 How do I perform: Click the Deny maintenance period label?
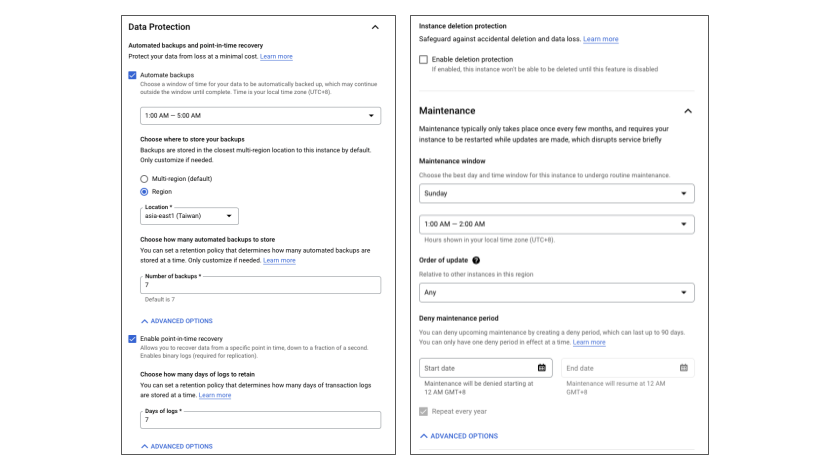[x=458, y=319]
